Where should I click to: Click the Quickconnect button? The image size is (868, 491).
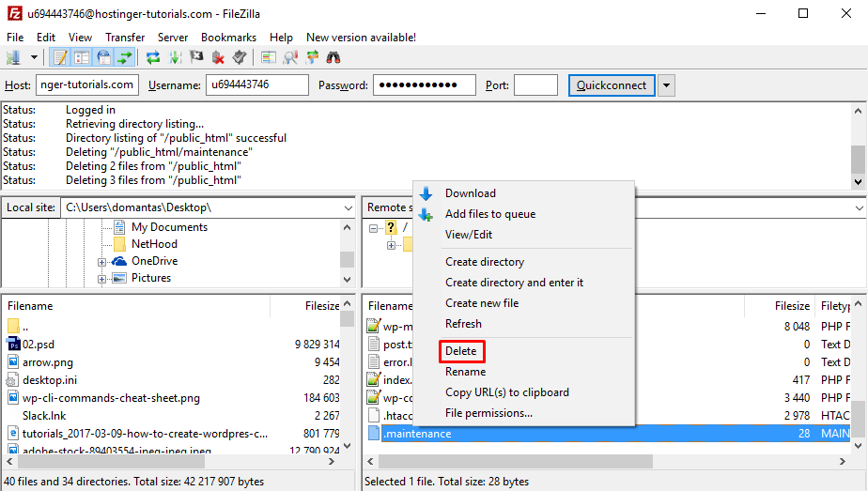click(x=612, y=85)
